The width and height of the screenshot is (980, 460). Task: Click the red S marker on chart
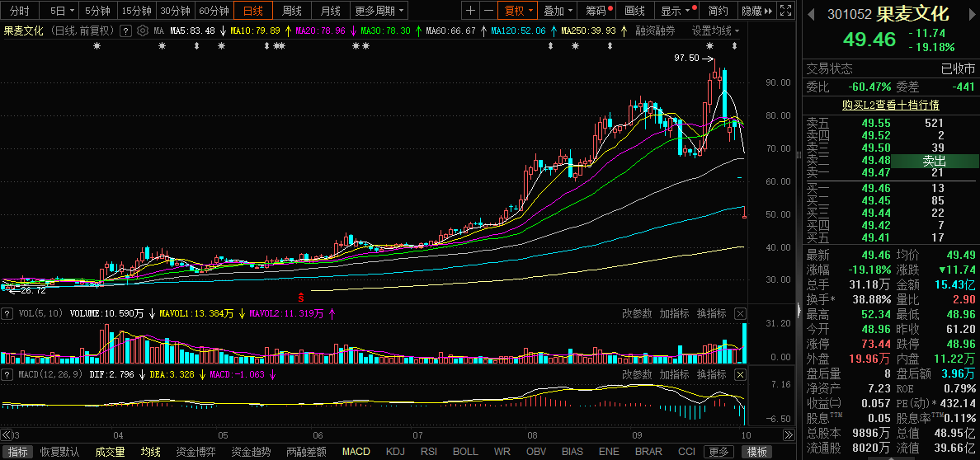(x=300, y=298)
